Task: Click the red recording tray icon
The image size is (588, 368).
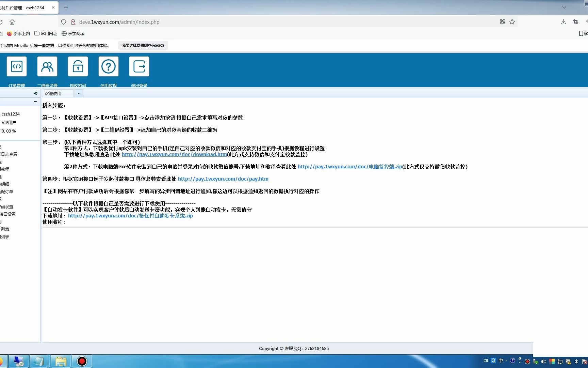Action: click(527, 362)
